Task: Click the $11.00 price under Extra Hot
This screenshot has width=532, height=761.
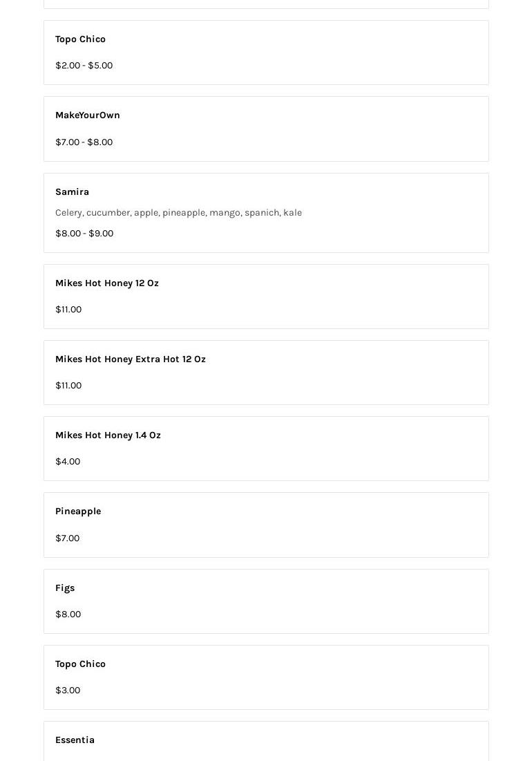Action: click(x=68, y=386)
